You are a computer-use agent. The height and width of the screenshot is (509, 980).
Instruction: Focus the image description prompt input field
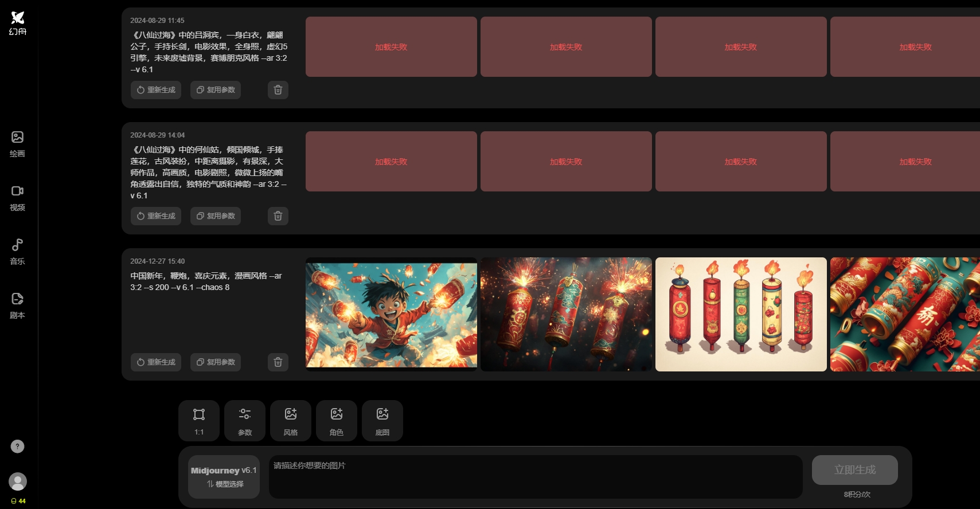[x=535, y=477]
